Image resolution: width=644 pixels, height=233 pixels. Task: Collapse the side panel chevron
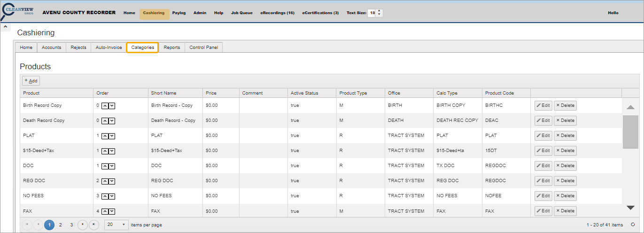click(x=5, y=27)
